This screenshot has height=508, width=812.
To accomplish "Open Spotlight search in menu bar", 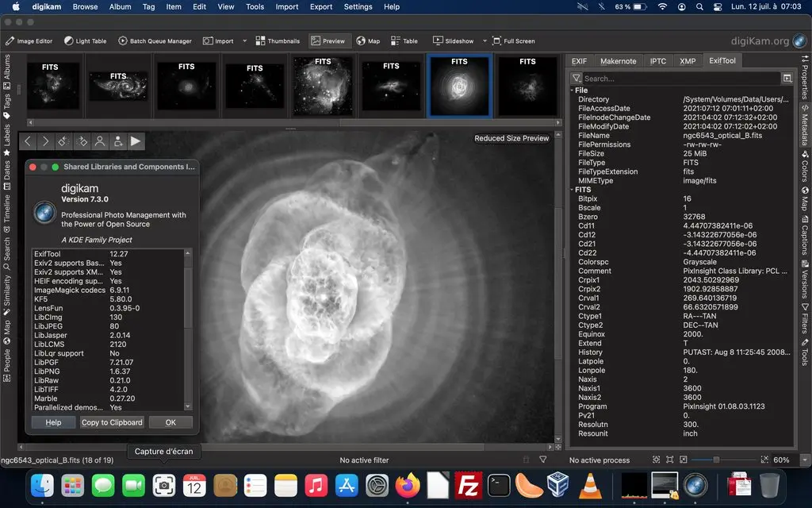I will pos(699,6).
